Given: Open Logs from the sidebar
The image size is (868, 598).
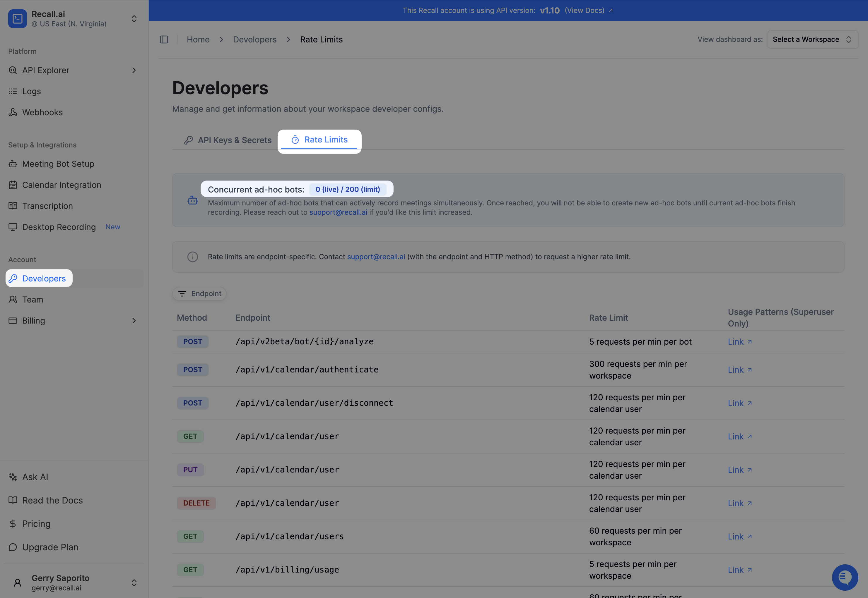Looking at the screenshot, I should click(32, 91).
